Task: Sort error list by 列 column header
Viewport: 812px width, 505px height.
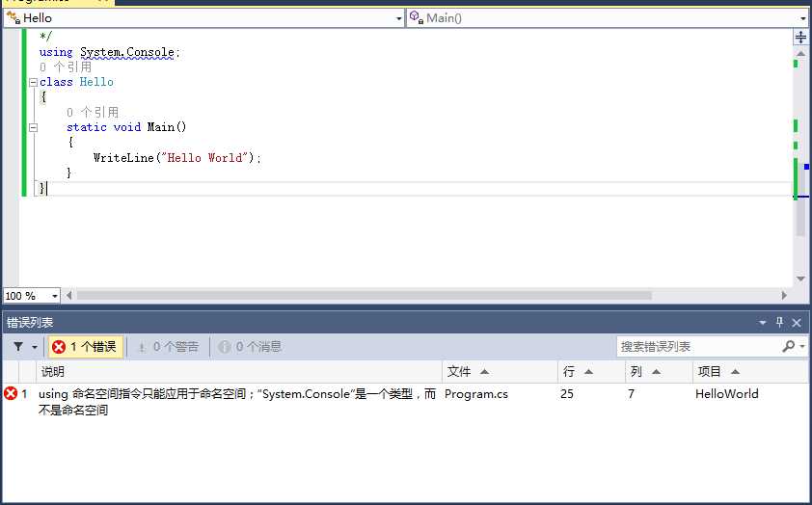Action: point(659,371)
